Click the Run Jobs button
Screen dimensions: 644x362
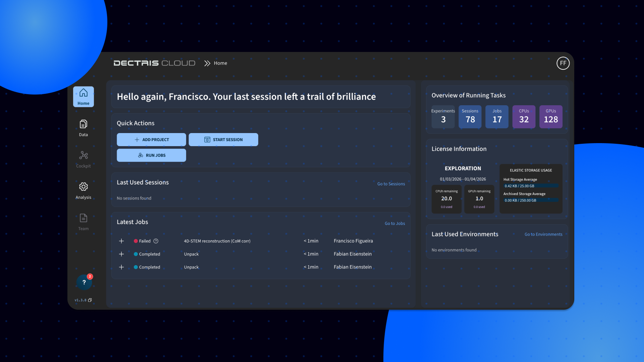click(151, 155)
